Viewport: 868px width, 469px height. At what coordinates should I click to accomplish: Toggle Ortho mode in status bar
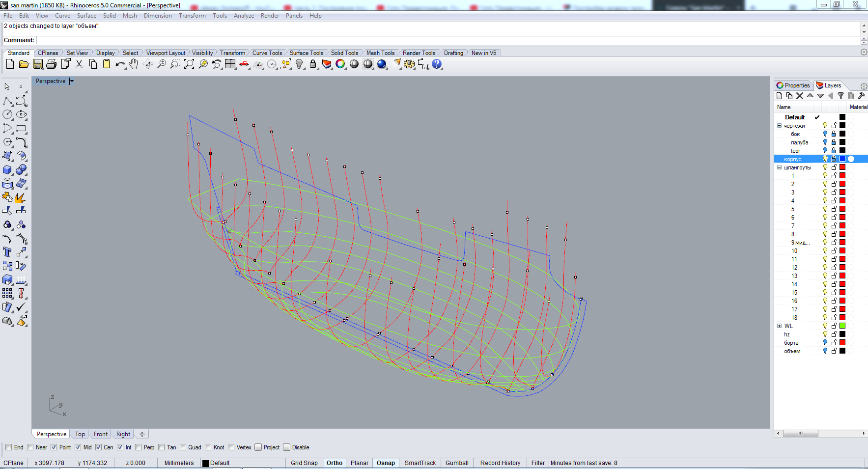tap(335, 463)
